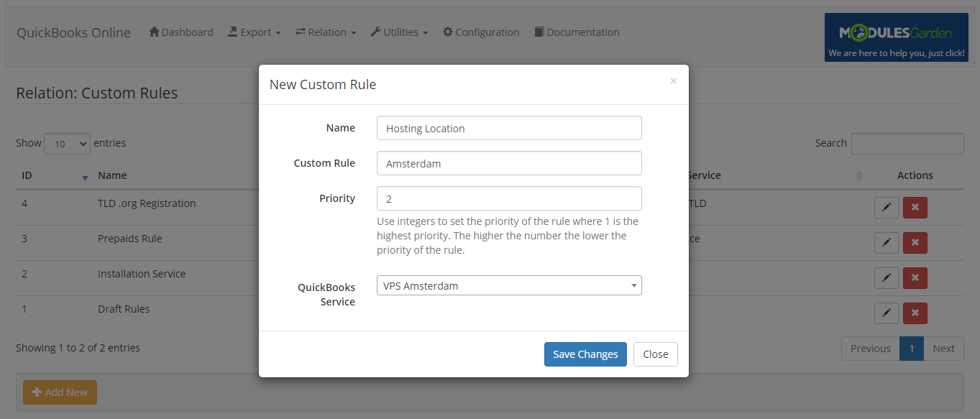The image size is (980, 419).
Task: Click the ModulesGarden help banner
Action: pyautogui.click(x=896, y=37)
